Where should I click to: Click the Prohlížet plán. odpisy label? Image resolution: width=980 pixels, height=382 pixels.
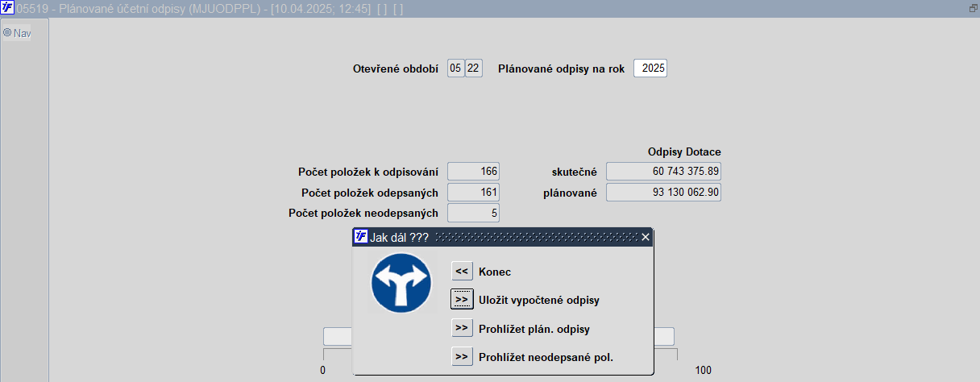(x=534, y=329)
